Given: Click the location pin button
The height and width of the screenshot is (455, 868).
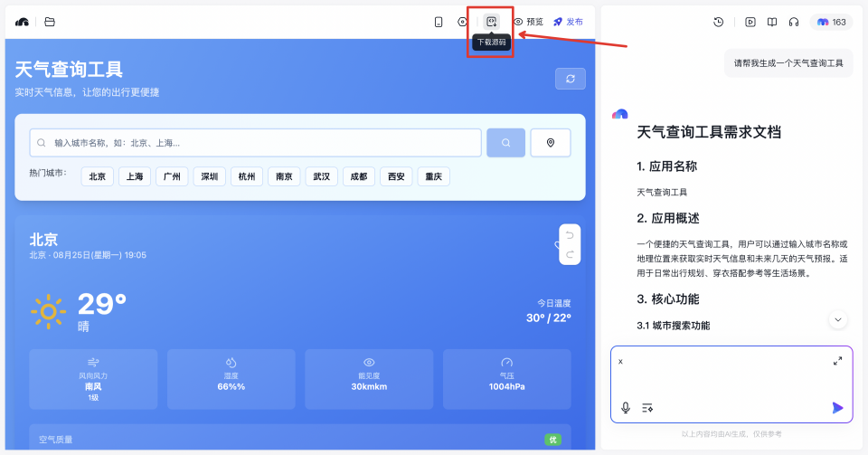Looking at the screenshot, I should click(x=551, y=143).
